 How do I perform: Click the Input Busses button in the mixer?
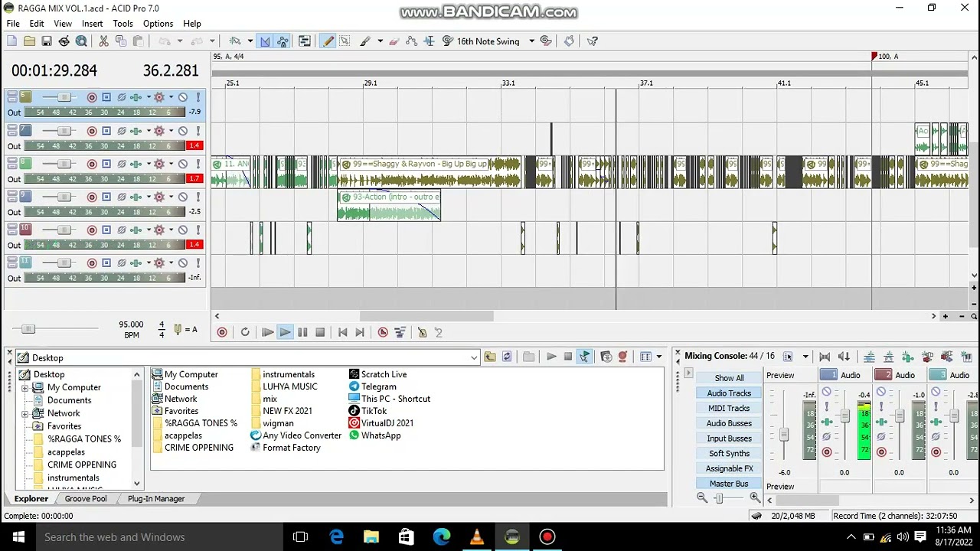(729, 439)
